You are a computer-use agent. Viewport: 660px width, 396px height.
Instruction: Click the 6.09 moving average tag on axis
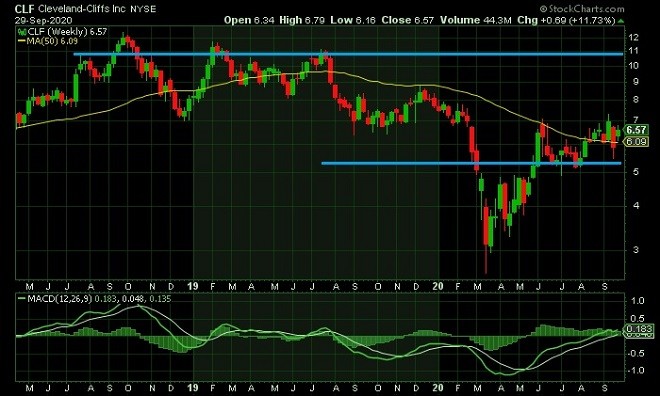pos(636,142)
